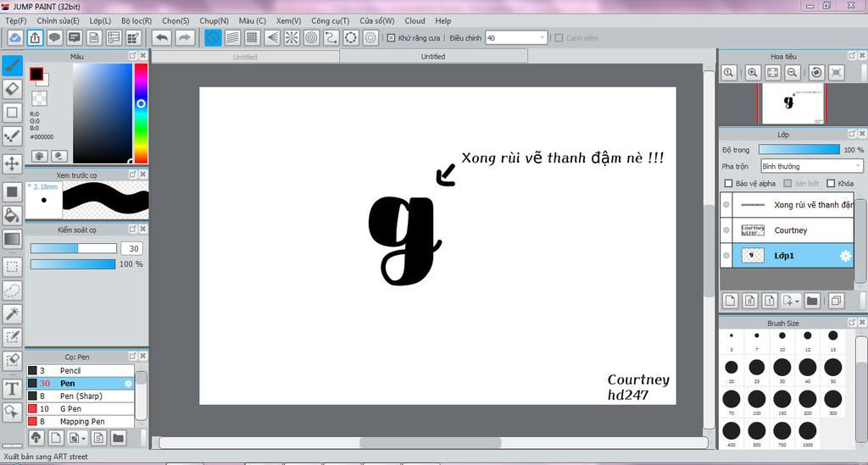Viewport: 868px width, 465px height.
Task: Enable concentric circle snap
Action: point(312,37)
